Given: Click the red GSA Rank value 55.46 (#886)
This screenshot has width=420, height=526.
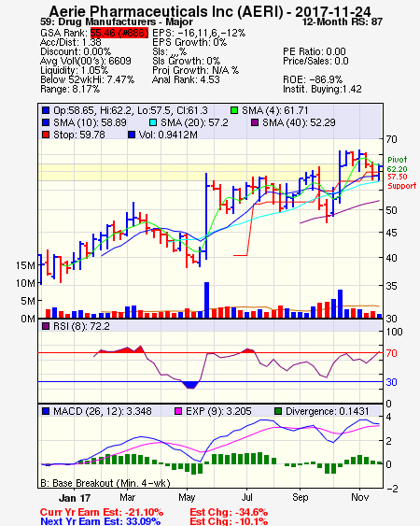Looking at the screenshot, I should [x=119, y=33].
